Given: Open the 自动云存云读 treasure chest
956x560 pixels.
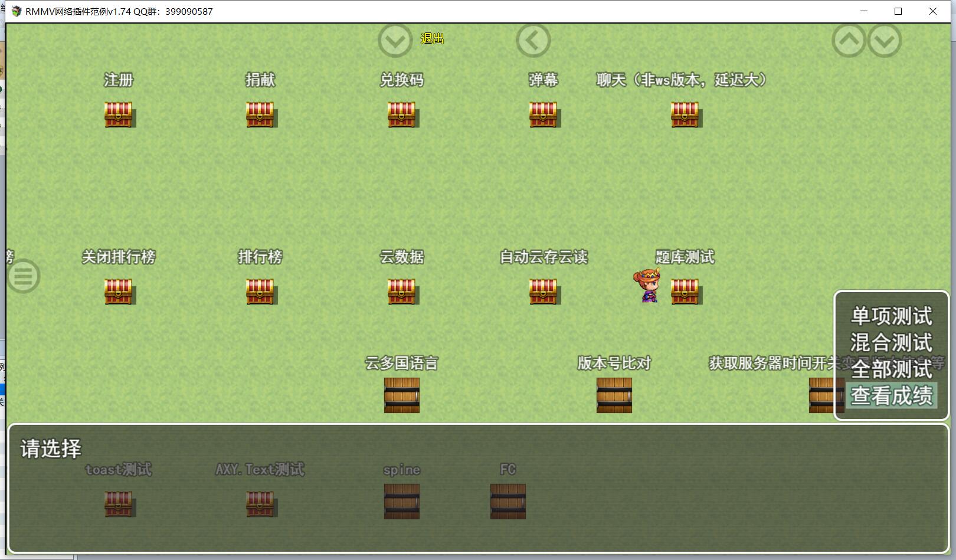Looking at the screenshot, I should [x=544, y=292].
